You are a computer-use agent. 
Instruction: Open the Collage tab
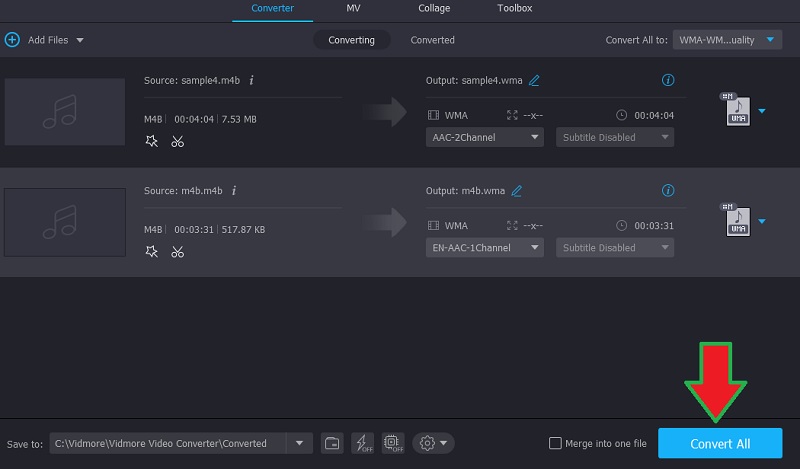434,9
